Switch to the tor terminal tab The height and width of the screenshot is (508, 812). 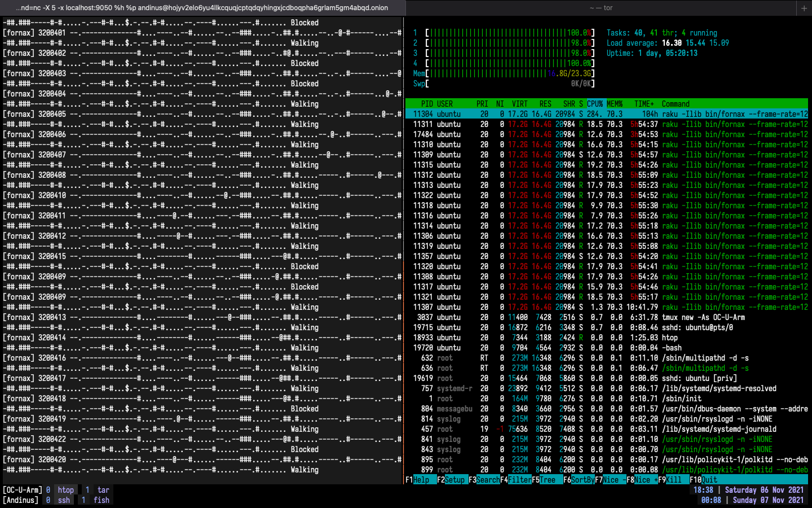tap(601, 8)
